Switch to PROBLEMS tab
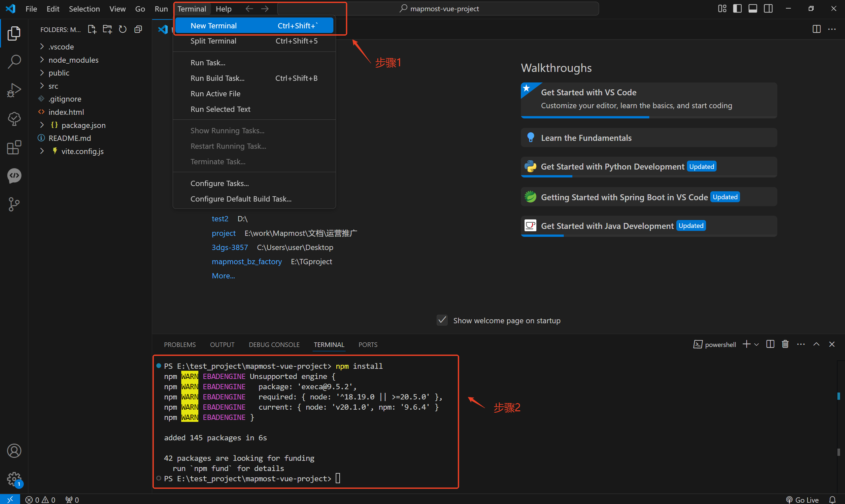 tap(180, 344)
